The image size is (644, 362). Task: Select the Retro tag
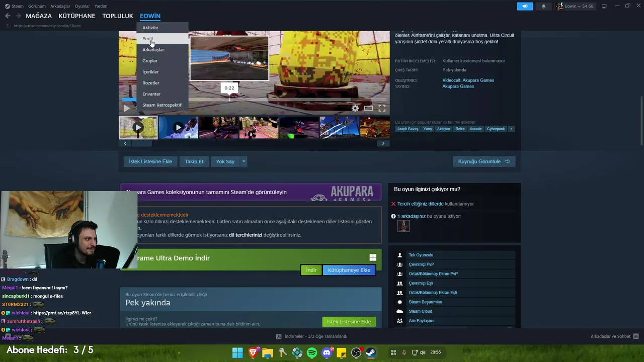tap(460, 129)
